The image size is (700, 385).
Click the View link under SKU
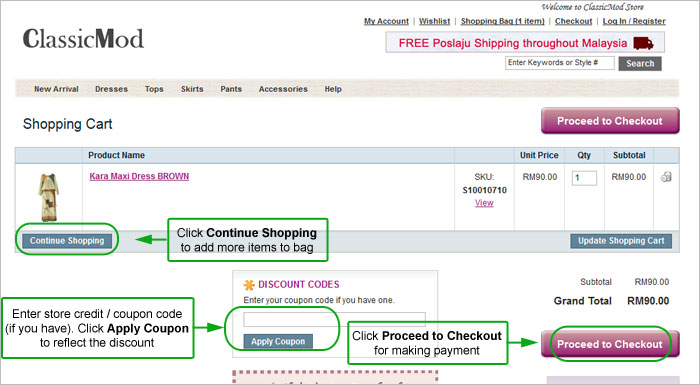click(x=484, y=203)
